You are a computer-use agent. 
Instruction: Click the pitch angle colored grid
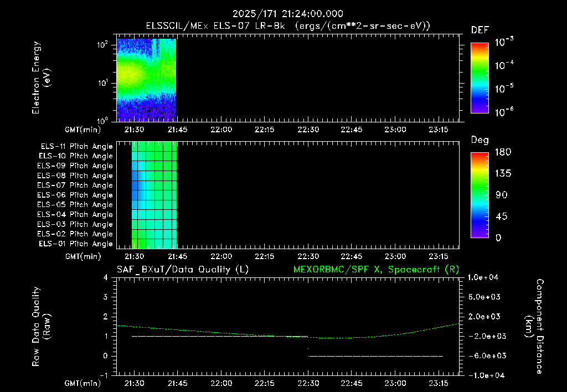coord(154,195)
